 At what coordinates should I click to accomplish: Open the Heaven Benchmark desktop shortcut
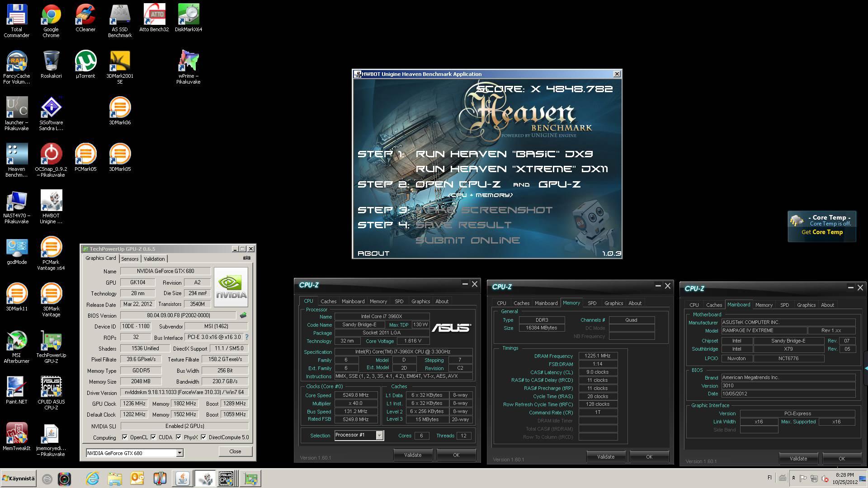17,160
